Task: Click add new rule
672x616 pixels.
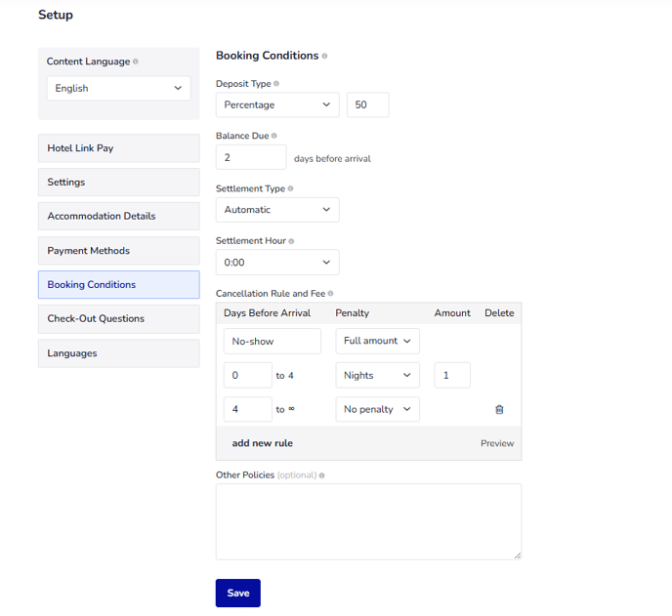Action: pos(262,443)
